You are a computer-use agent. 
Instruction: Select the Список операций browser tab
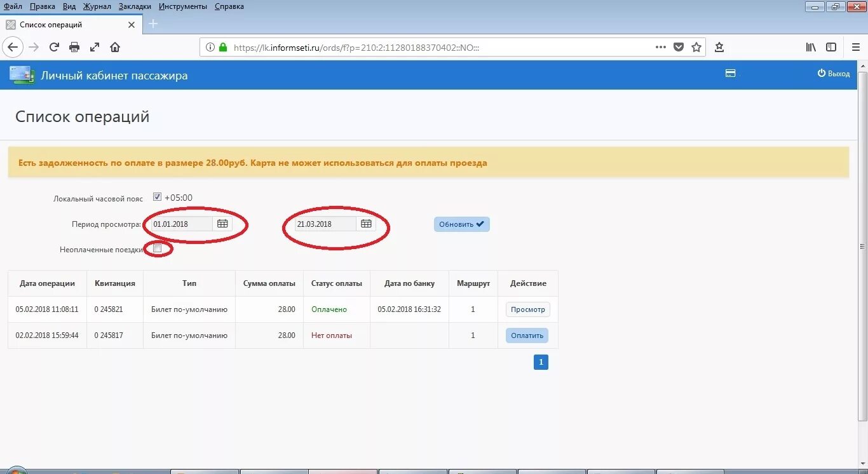point(71,25)
